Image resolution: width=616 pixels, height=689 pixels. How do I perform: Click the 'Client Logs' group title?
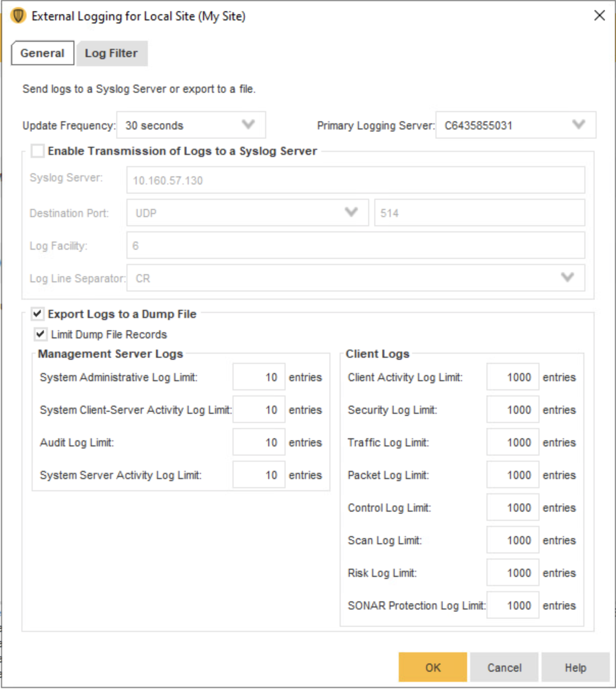click(377, 354)
